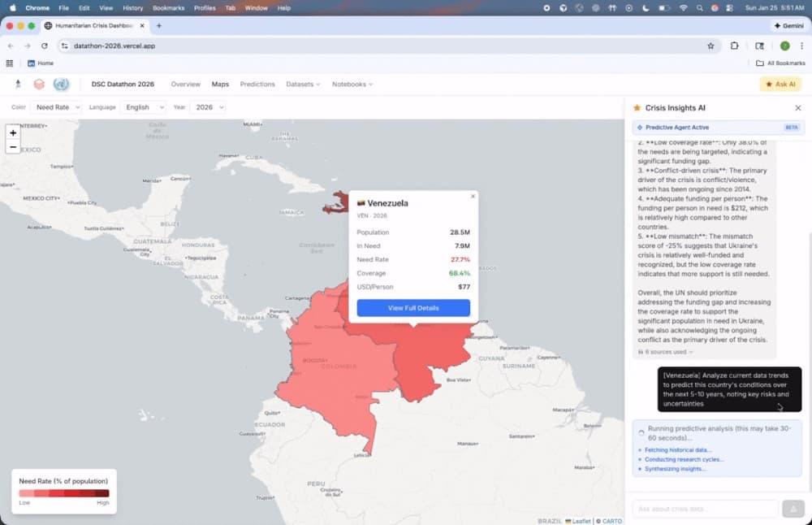Image resolution: width=812 pixels, height=525 pixels.
Task: Click the Need Rate color gradient legend
Action: pos(63,493)
